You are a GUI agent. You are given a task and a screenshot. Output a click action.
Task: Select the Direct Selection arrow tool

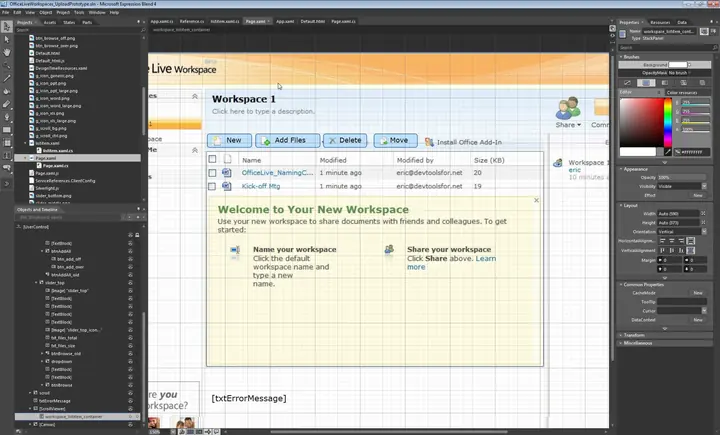pyautogui.click(x=6, y=40)
